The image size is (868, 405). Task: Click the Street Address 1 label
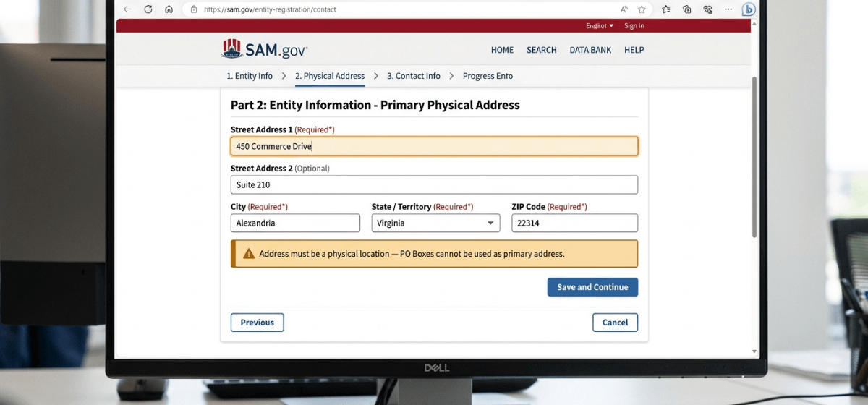[x=283, y=129]
